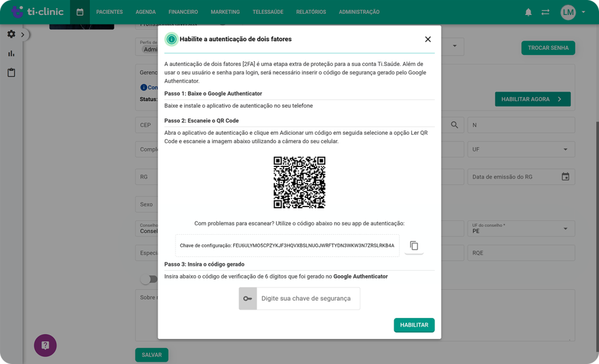
Task: Open the MARKETING menu
Action: pos(225,12)
